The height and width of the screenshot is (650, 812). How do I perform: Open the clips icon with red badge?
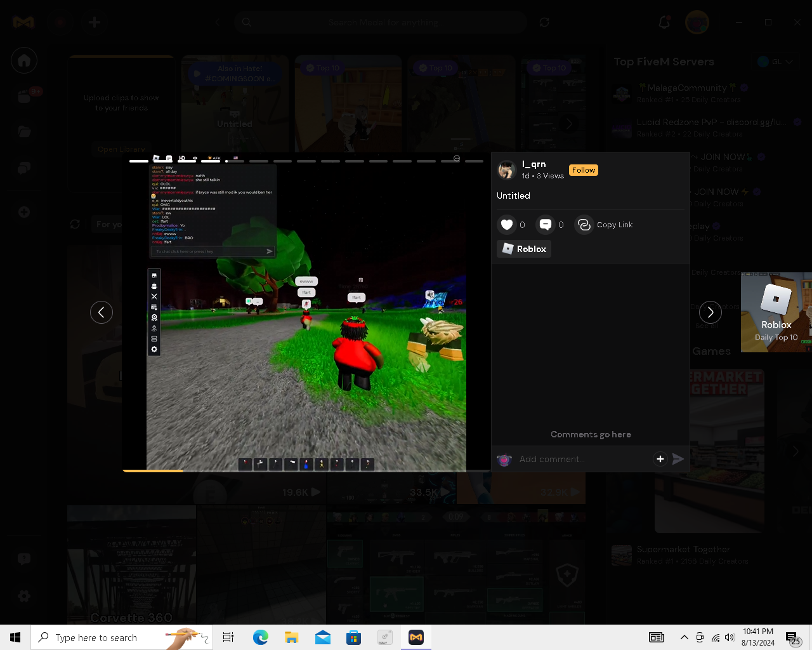[25, 96]
